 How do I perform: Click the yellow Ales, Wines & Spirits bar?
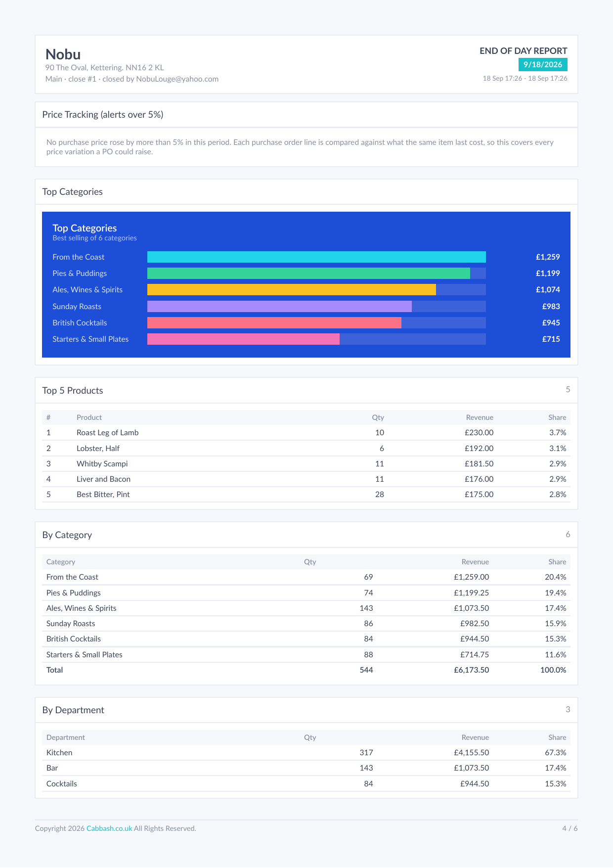(292, 290)
